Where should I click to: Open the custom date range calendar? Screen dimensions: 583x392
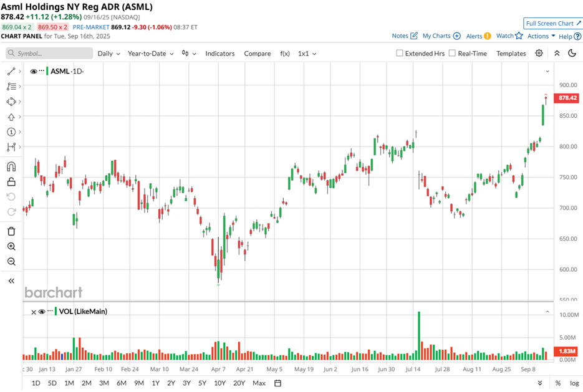pos(277,383)
